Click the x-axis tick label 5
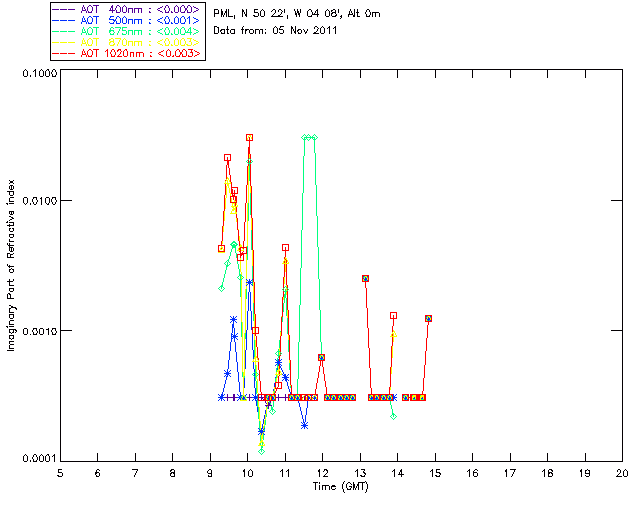This screenshot has height=512, width=640. [x=60, y=473]
